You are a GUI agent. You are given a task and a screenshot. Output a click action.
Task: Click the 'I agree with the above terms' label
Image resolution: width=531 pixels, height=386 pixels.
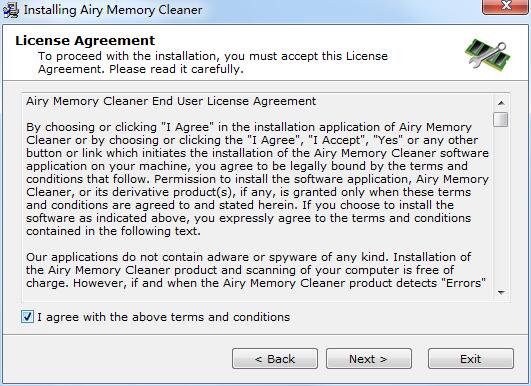pos(164,317)
